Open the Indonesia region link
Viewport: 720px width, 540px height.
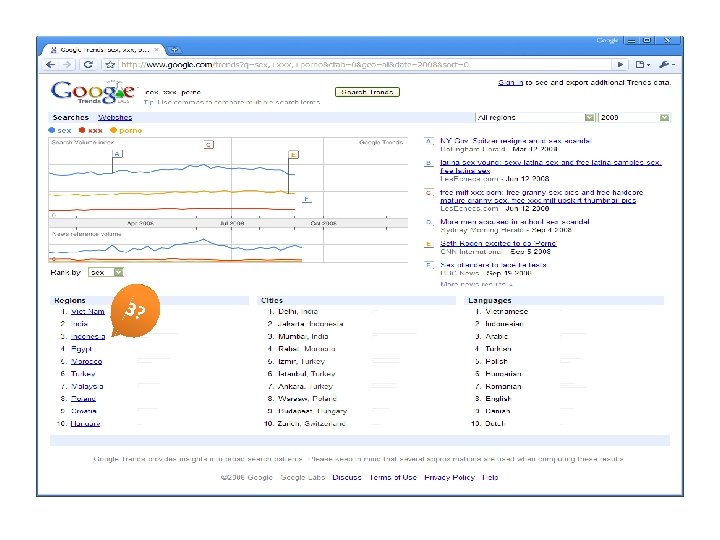(88, 337)
